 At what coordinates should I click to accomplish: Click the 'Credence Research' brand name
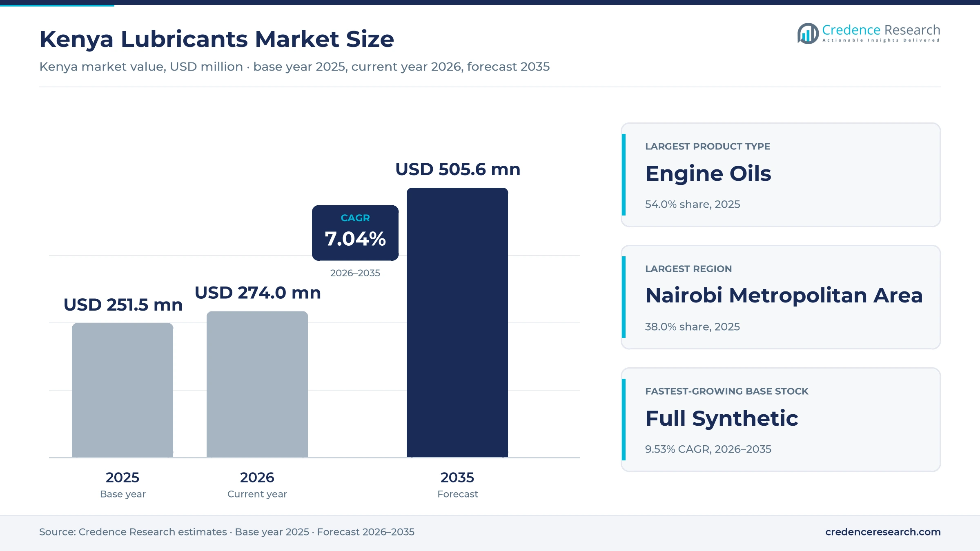(x=881, y=30)
